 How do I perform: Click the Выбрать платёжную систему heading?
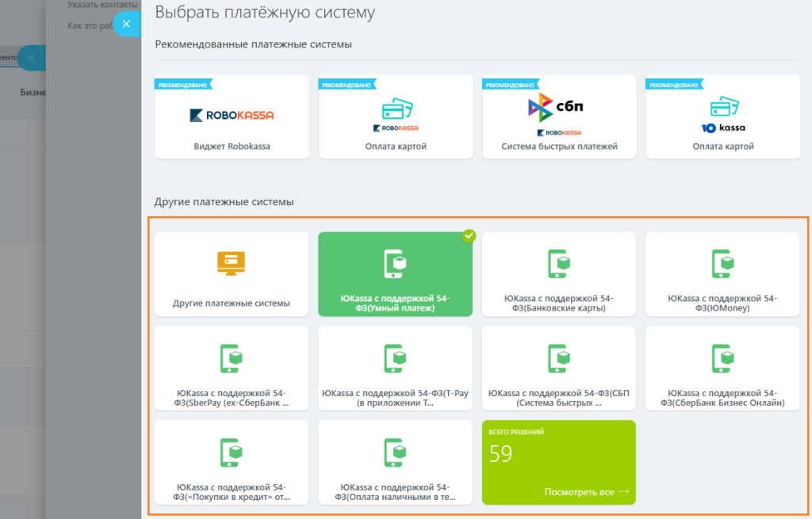pos(265,12)
